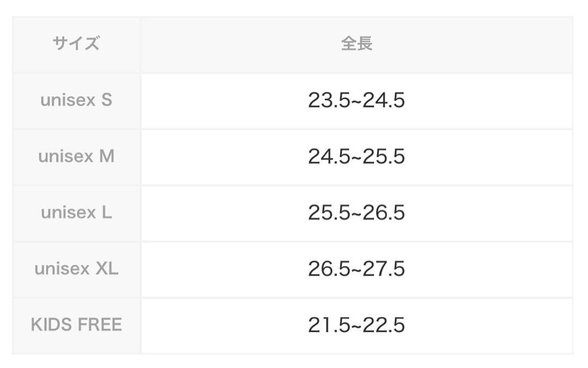Click the unisex M row's length cell
This screenshot has width=588, height=368.
point(357,158)
